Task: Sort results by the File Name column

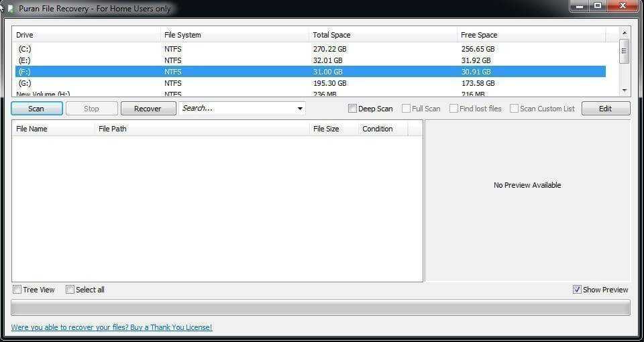Action: pyautogui.click(x=54, y=129)
